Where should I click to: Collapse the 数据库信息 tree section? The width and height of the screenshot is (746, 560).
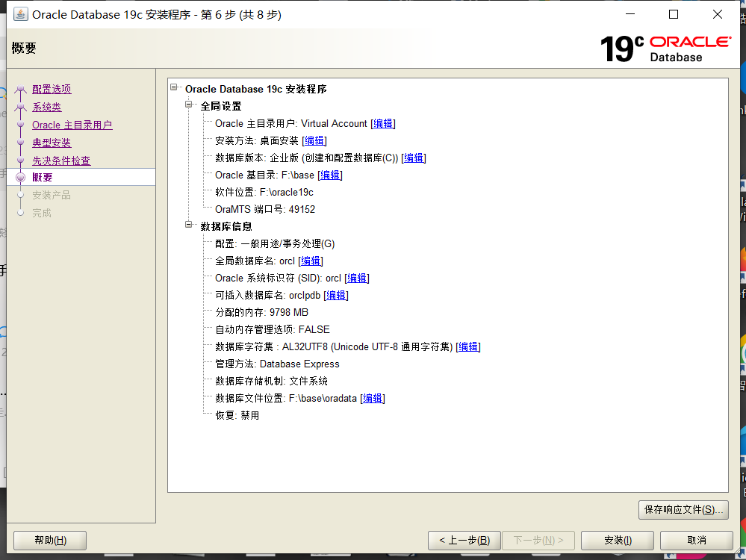[x=189, y=225]
